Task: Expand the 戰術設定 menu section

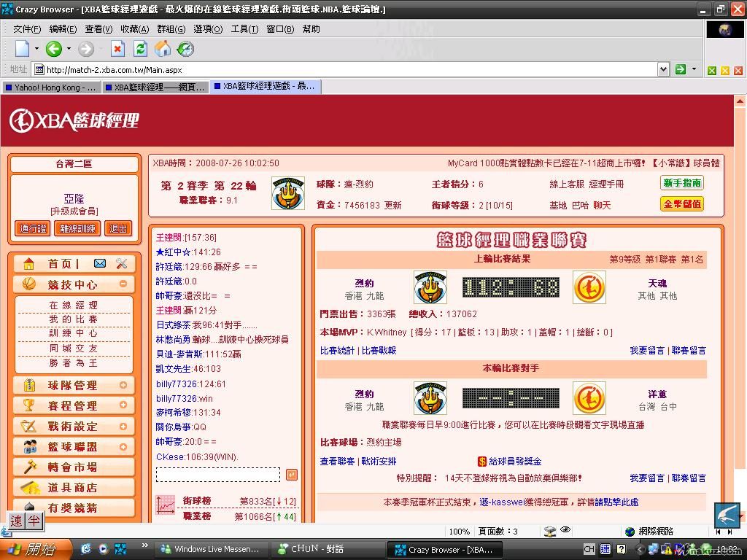Action: [123, 426]
